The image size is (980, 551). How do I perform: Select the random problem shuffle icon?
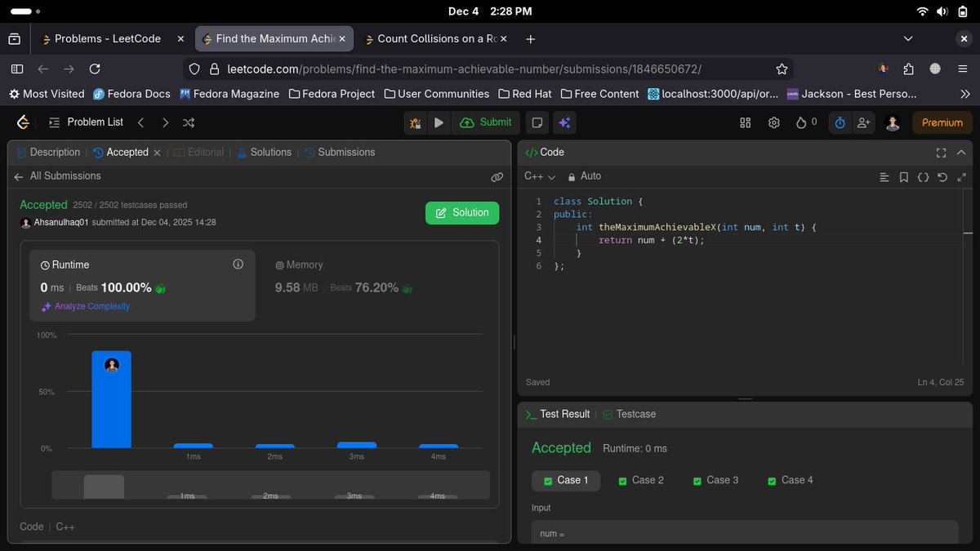[x=188, y=122]
